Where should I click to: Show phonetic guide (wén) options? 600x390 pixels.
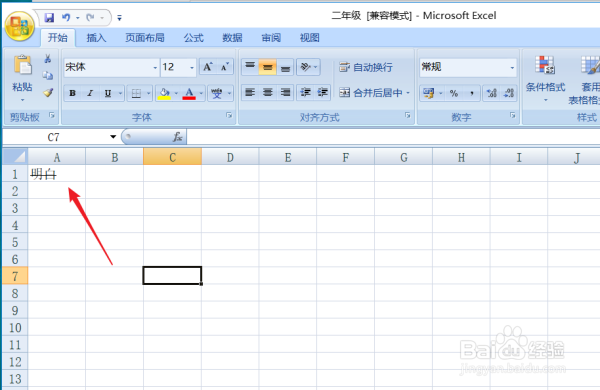coord(217,93)
